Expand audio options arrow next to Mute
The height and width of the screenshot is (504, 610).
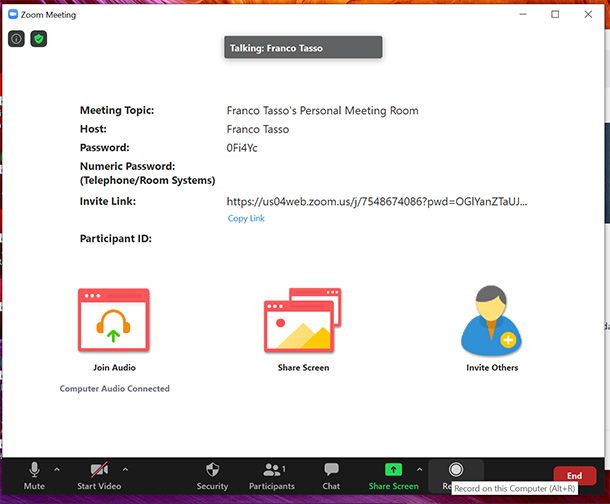tap(57, 470)
